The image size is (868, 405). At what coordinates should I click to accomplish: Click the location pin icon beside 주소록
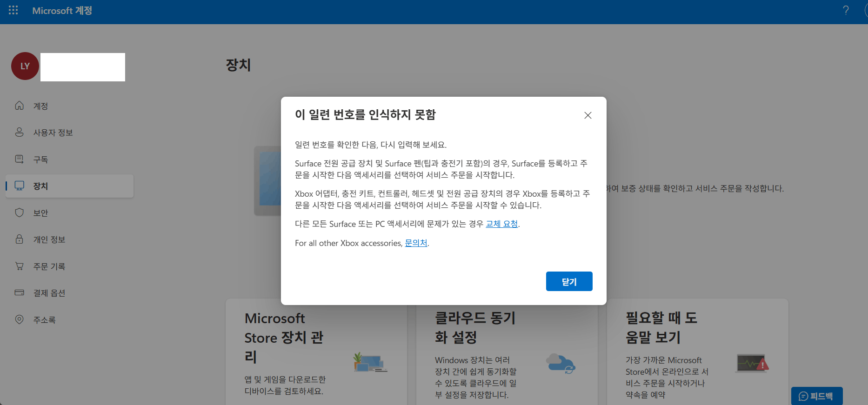point(19,319)
